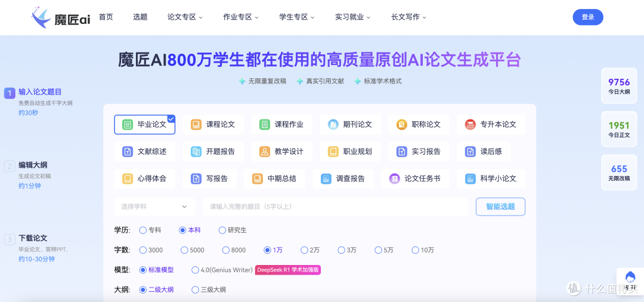This screenshot has height=302, width=644.
Task: Pick the 课程作业 icon
Action: [265, 125]
